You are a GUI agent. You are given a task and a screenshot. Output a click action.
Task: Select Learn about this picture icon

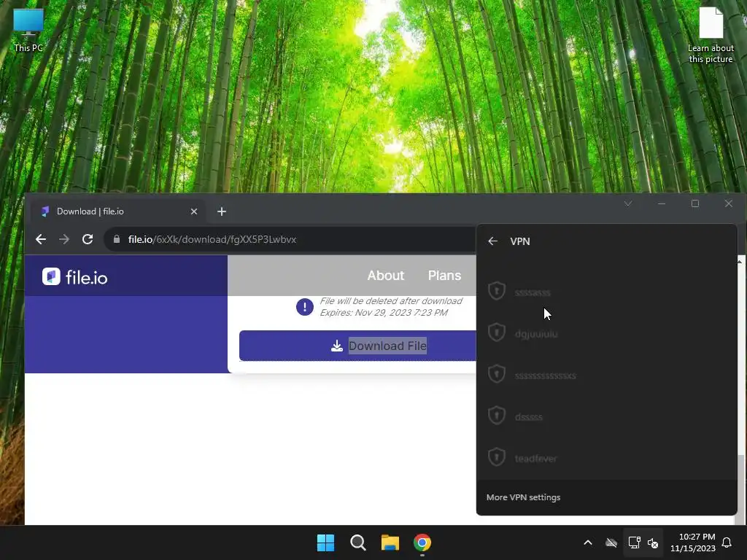point(711,36)
